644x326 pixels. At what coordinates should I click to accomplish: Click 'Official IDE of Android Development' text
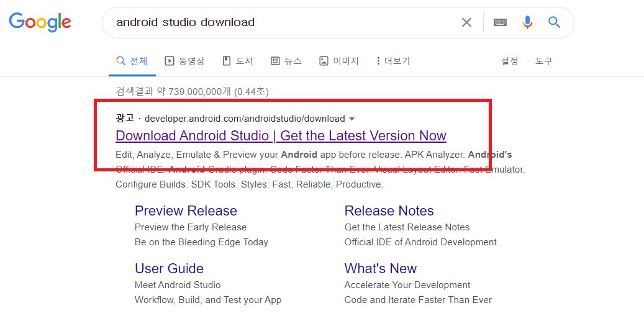click(x=420, y=242)
